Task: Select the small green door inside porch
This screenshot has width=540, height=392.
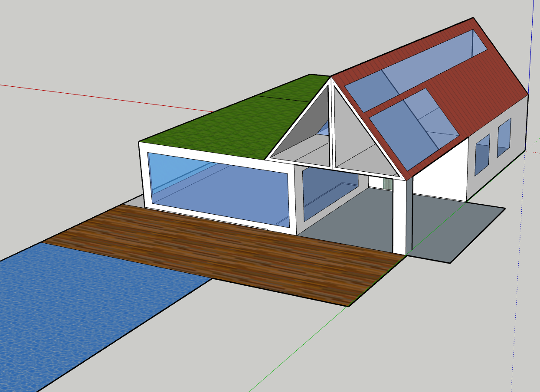Action: click(x=387, y=183)
